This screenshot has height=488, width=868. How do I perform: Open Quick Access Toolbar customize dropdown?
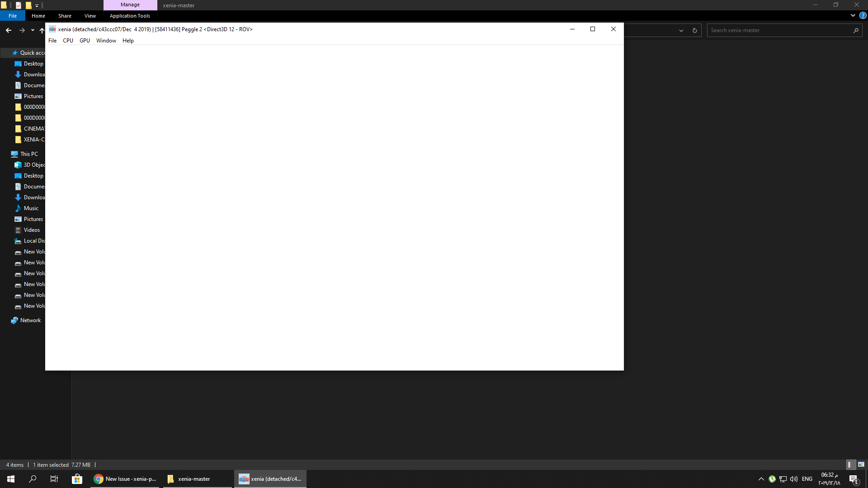tap(37, 5)
